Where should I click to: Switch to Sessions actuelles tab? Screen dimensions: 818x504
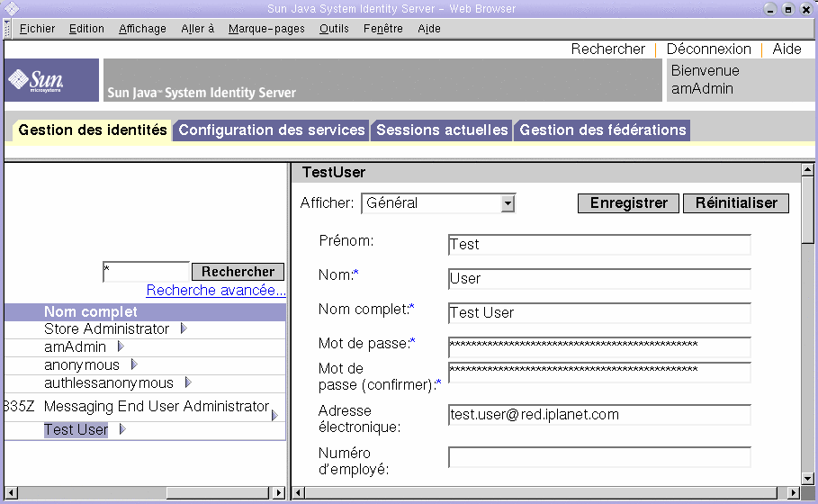pos(442,130)
